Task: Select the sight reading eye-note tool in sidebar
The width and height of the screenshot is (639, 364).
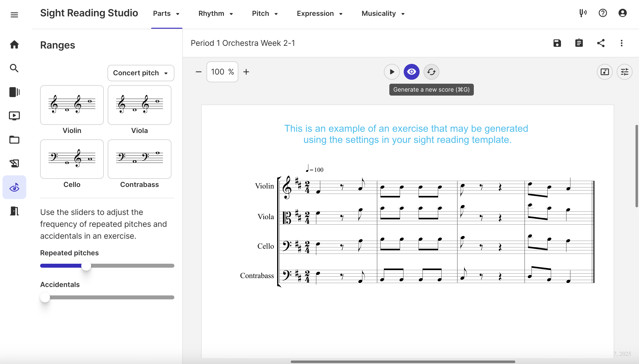Action: [14, 187]
